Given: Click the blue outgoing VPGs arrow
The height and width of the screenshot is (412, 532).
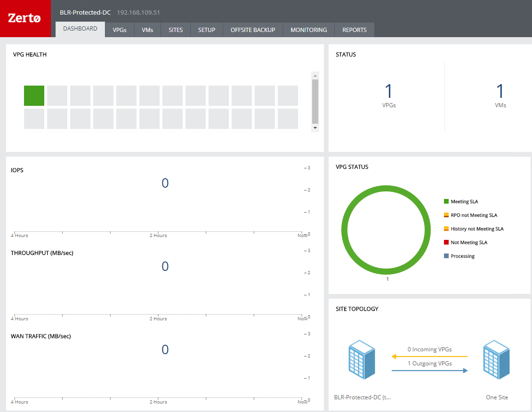Looking at the screenshot, I should click(x=429, y=371).
